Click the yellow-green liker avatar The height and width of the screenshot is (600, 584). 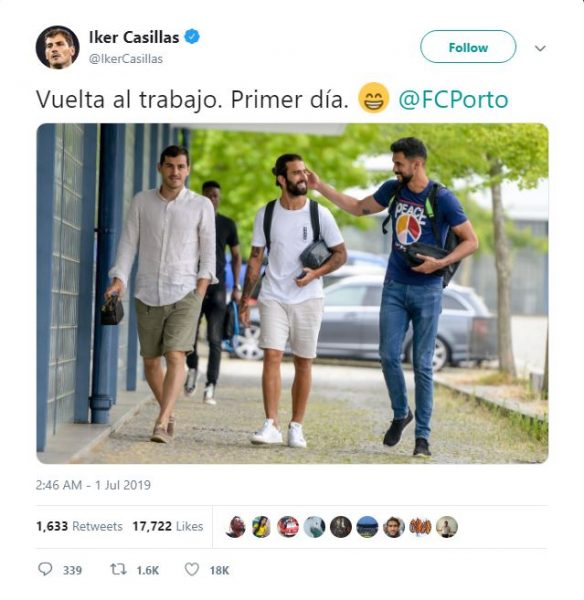pos(262,527)
